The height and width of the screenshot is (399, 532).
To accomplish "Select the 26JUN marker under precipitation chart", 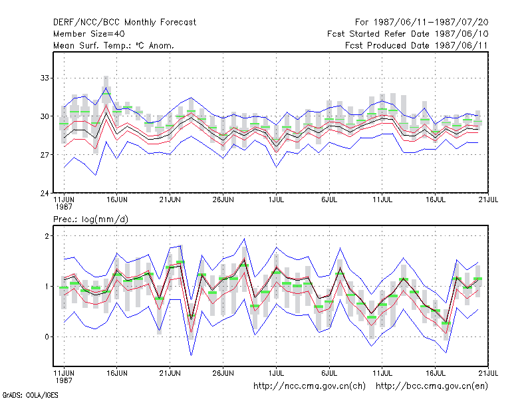I will coord(223,373).
